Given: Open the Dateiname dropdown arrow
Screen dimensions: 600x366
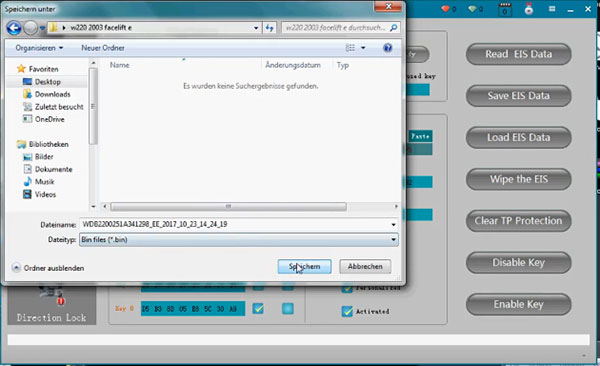Looking at the screenshot, I should coord(393,224).
